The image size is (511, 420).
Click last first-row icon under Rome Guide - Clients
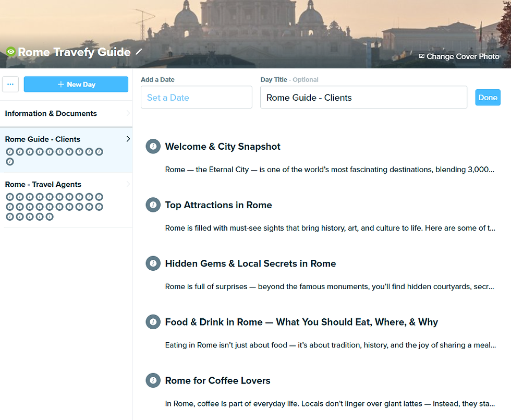click(99, 152)
